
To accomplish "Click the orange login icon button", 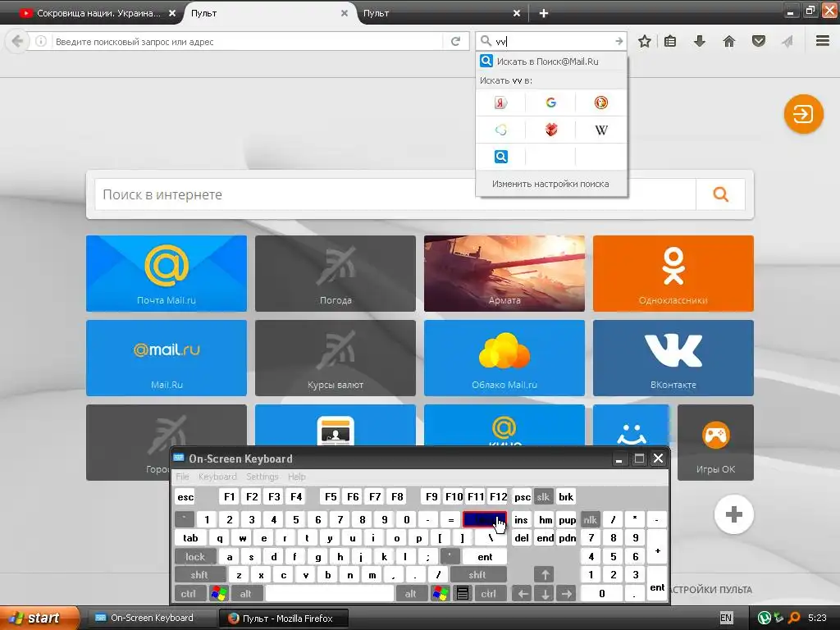I will point(803,114).
